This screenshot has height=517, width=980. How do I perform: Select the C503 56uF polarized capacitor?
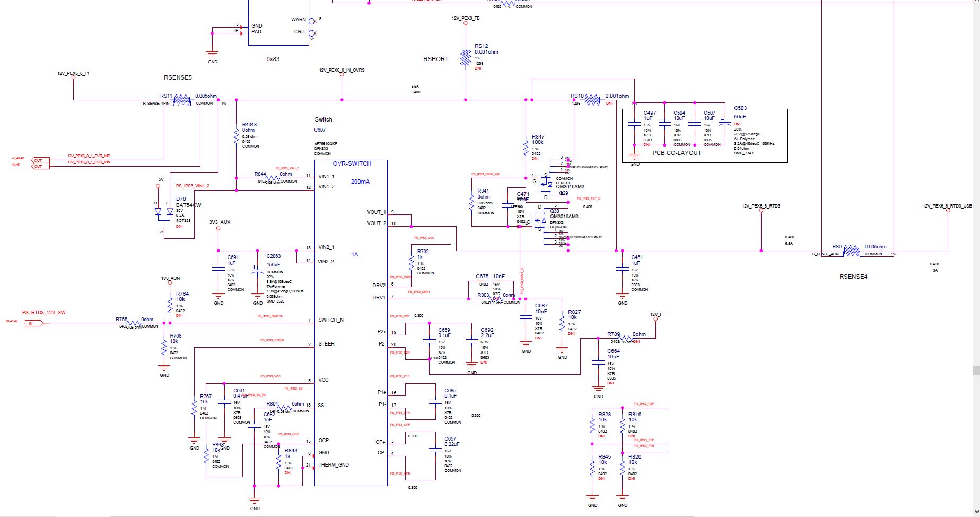(724, 122)
